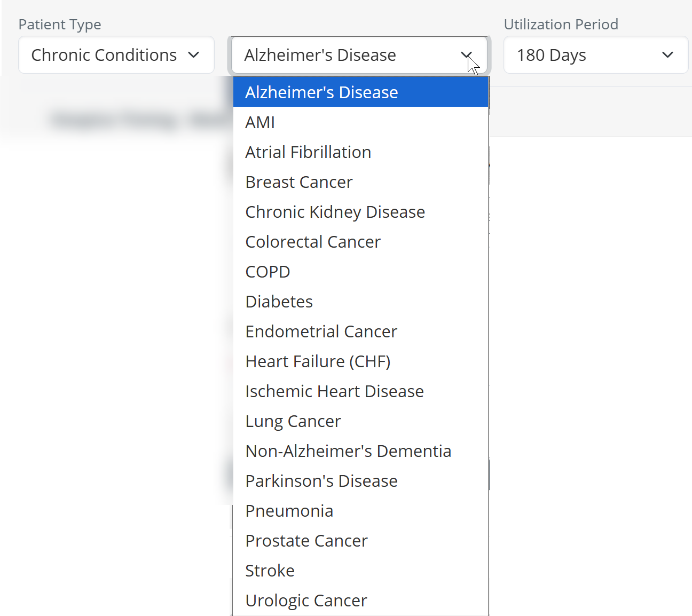Viewport: 692px width, 616px height.
Task: Open the Patient Type dropdown
Action: tap(116, 55)
